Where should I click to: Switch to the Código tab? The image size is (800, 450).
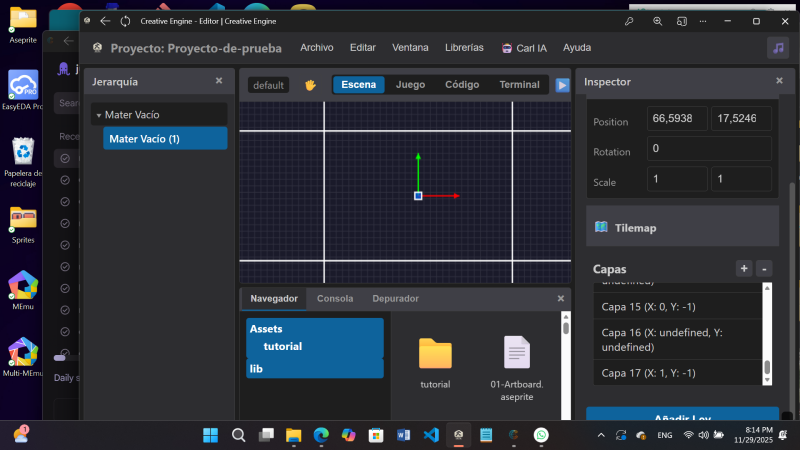coord(461,85)
